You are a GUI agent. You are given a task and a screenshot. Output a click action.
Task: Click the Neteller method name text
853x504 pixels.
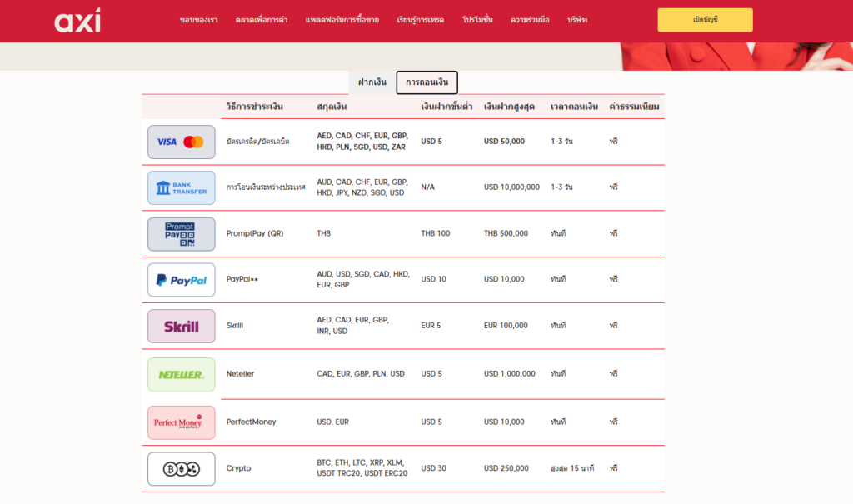241,374
